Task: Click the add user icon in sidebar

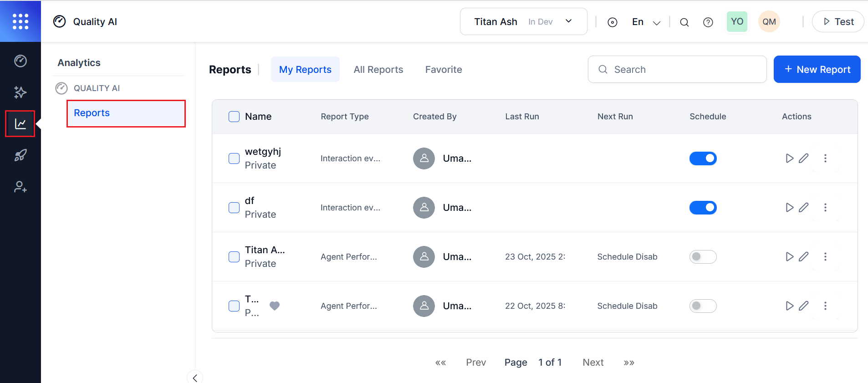Action: click(x=20, y=187)
